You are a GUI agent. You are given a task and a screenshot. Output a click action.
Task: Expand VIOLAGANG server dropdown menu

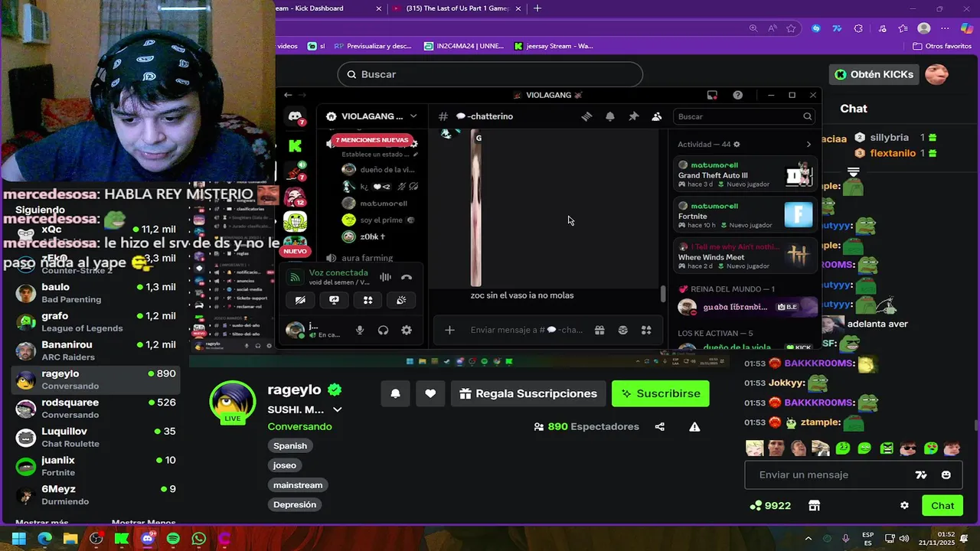(413, 116)
